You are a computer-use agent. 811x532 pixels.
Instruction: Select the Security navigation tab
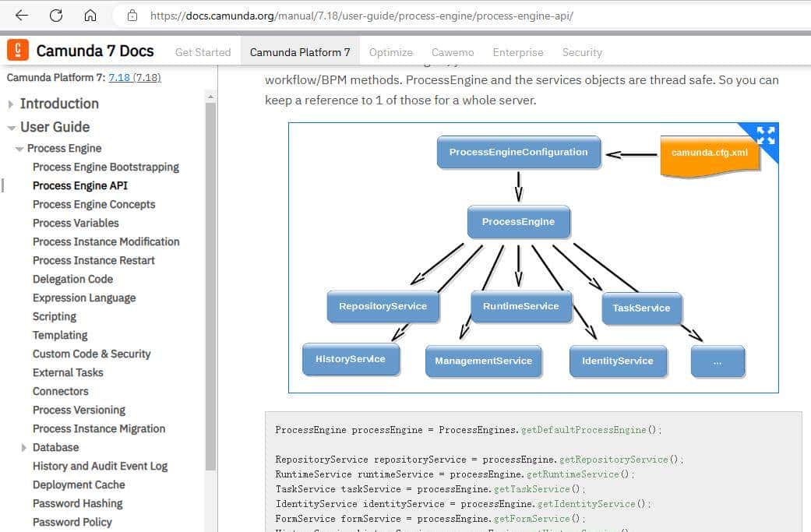coord(582,52)
